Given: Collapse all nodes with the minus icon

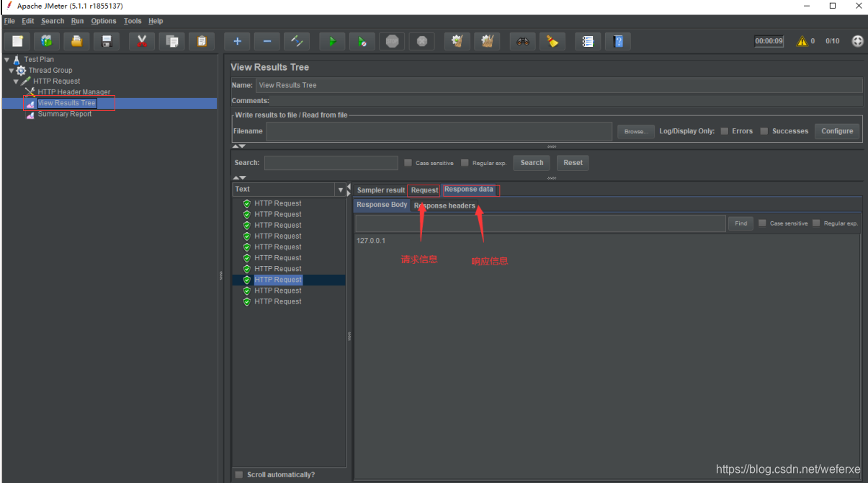Looking at the screenshot, I should pos(267,41).
